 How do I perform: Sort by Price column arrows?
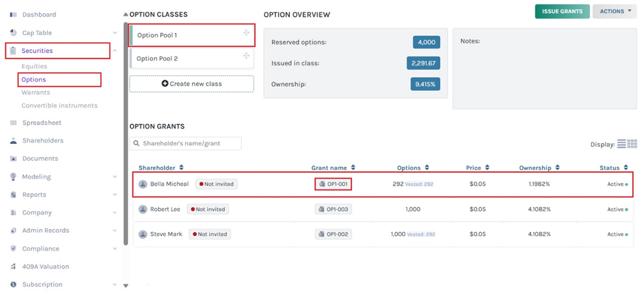(487, 168)
